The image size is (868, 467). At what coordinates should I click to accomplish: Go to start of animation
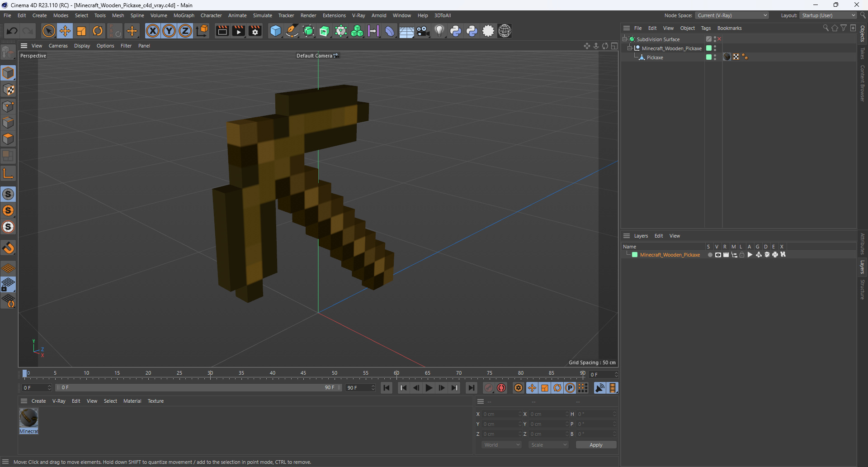(x=387, y=388)
